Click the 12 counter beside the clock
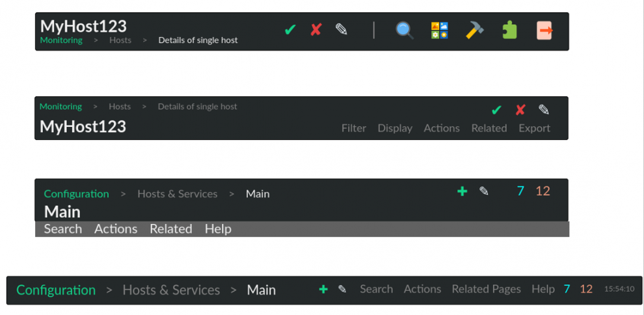The image size is (644, 315). [586, 289]
